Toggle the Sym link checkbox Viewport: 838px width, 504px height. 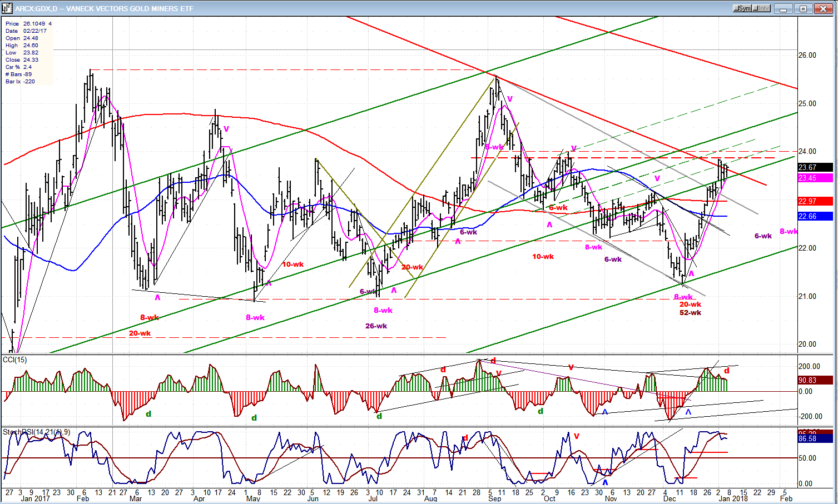click(743, 8)
